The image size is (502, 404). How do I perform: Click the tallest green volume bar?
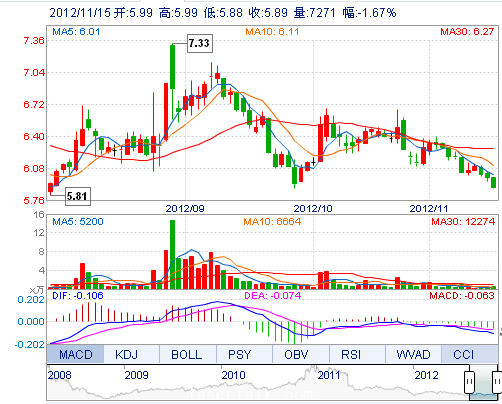point(172,254)
